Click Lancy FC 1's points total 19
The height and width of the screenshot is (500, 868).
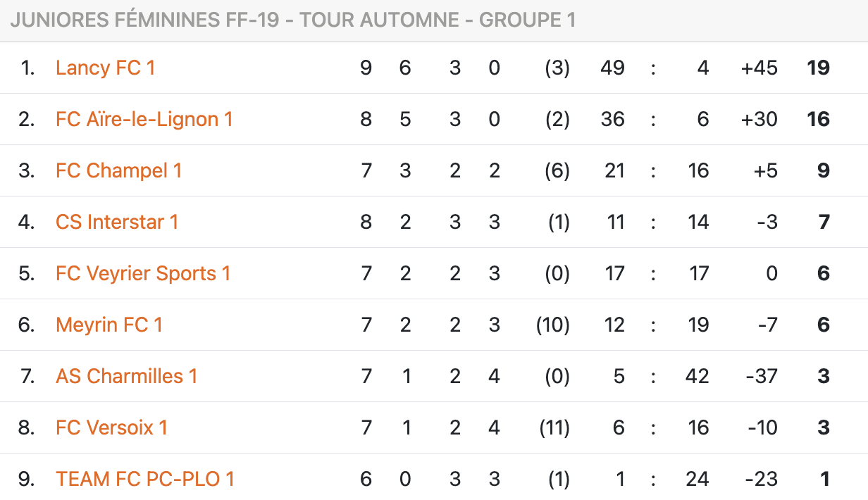tap(818, 68)
